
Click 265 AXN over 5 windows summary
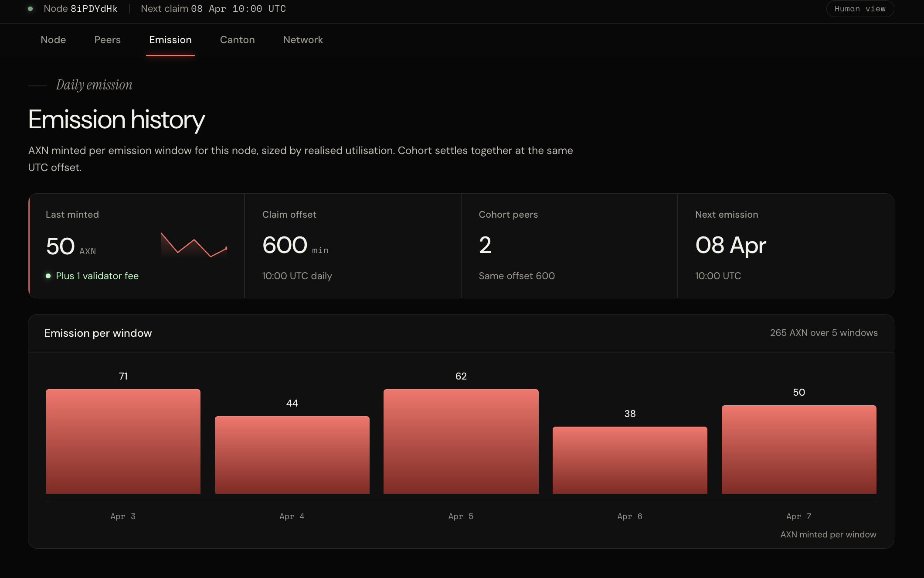point(824,333)
